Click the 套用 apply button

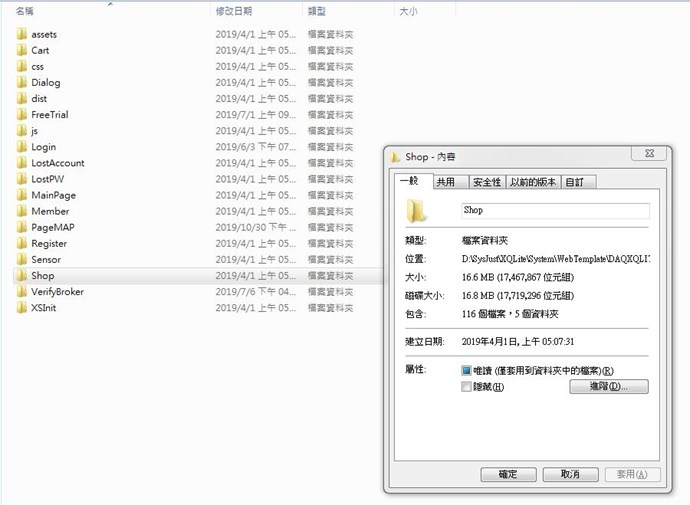632,474
